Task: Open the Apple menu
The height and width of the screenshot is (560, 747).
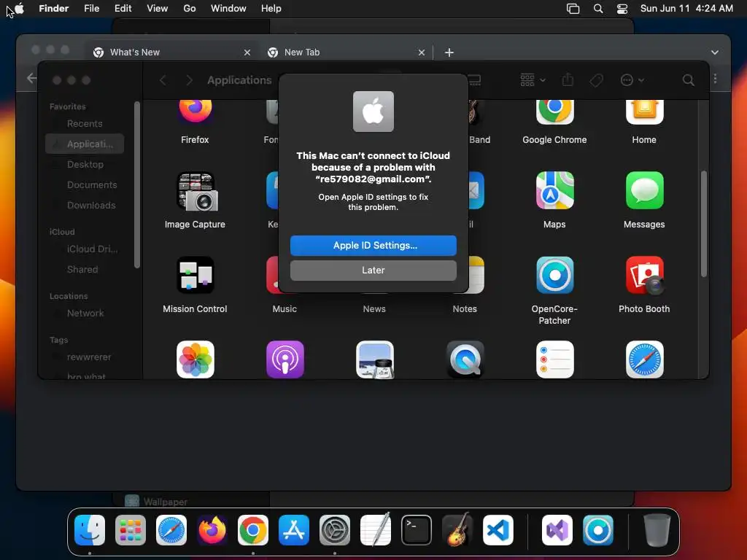Action: tap(19, 9)
